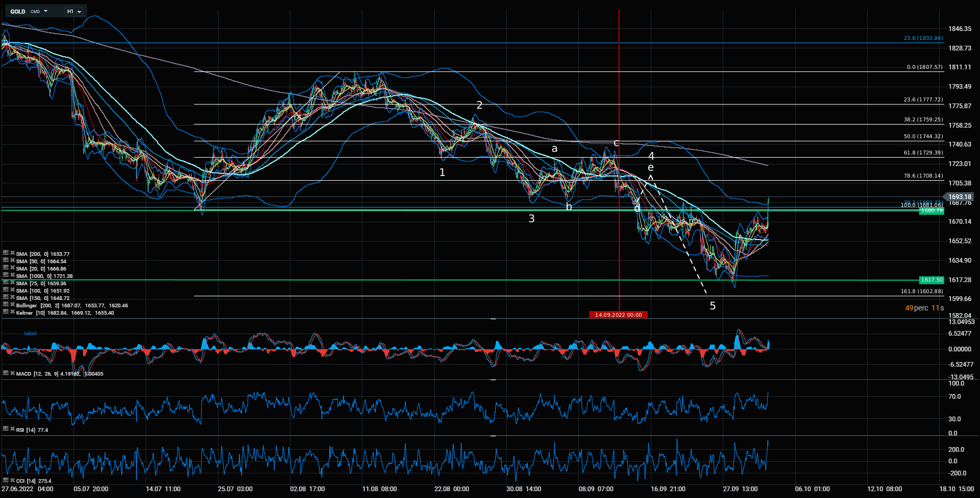The width and height of the screenshot is (980, 498).
Task: Click the Elliott wave label 5
Action: pos(713,306)
